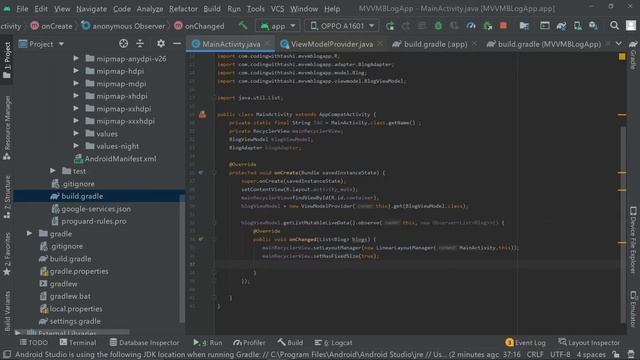
Task: Click the yellow inspection warning indicator
Action: (622, 57)
